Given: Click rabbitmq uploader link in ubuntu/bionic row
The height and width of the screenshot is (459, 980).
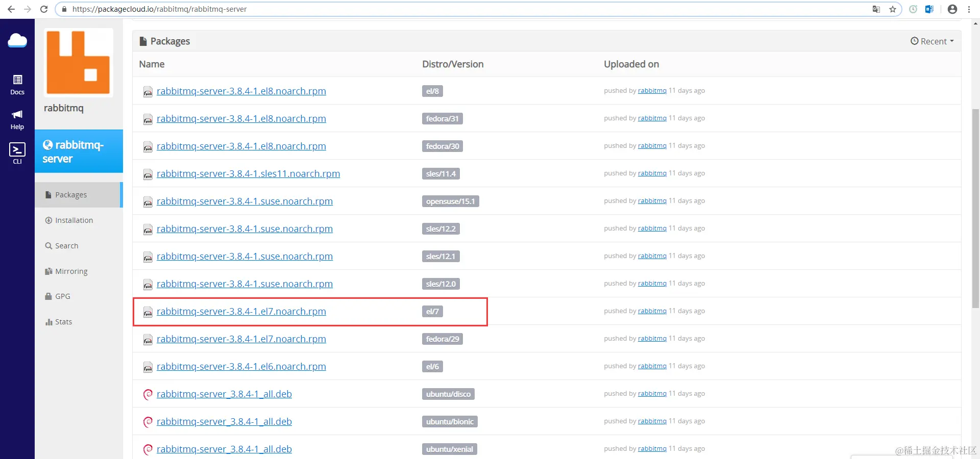Looking at the screenshot, I should (652, 421).
